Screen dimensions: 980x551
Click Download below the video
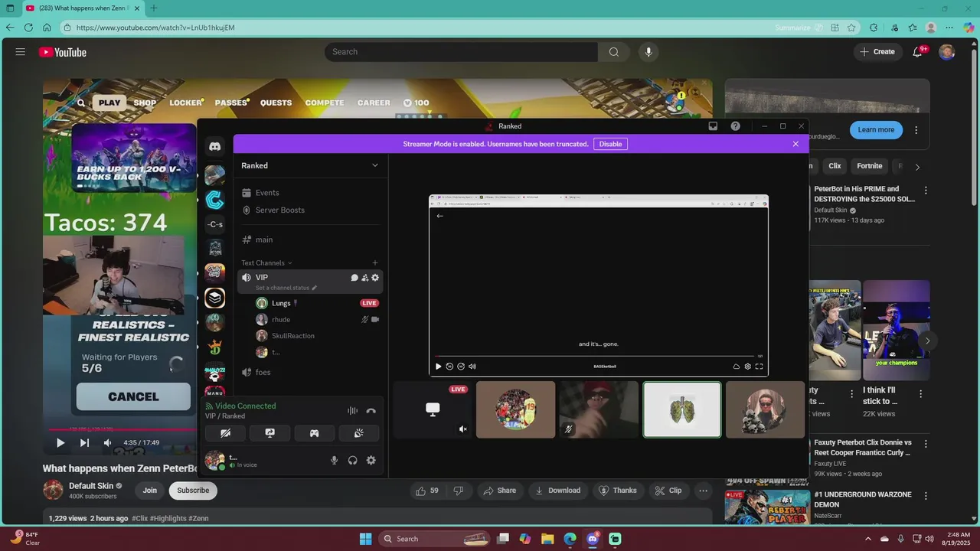point(559,491)
